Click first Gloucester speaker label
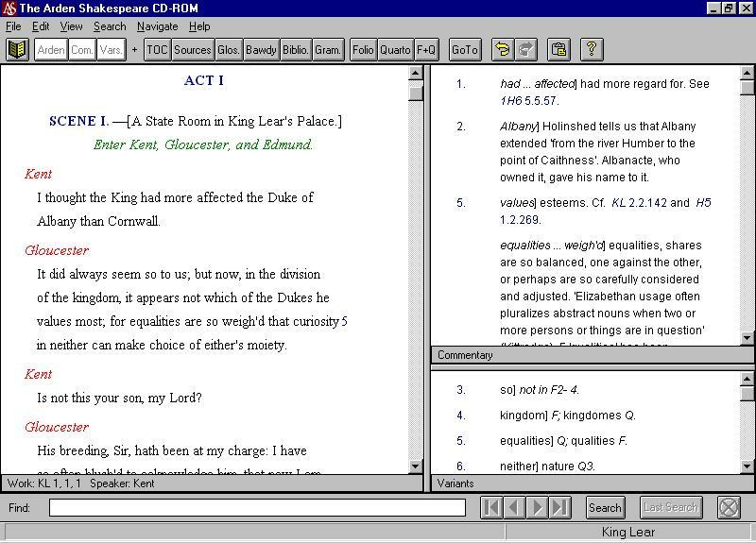The height and width of the screenshot is (543, 756). [57, 250]
